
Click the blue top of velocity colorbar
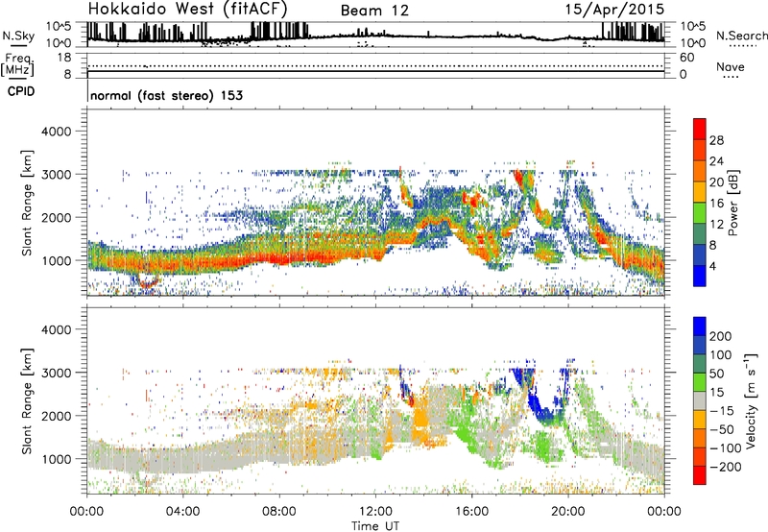click(x=700, y=326)
